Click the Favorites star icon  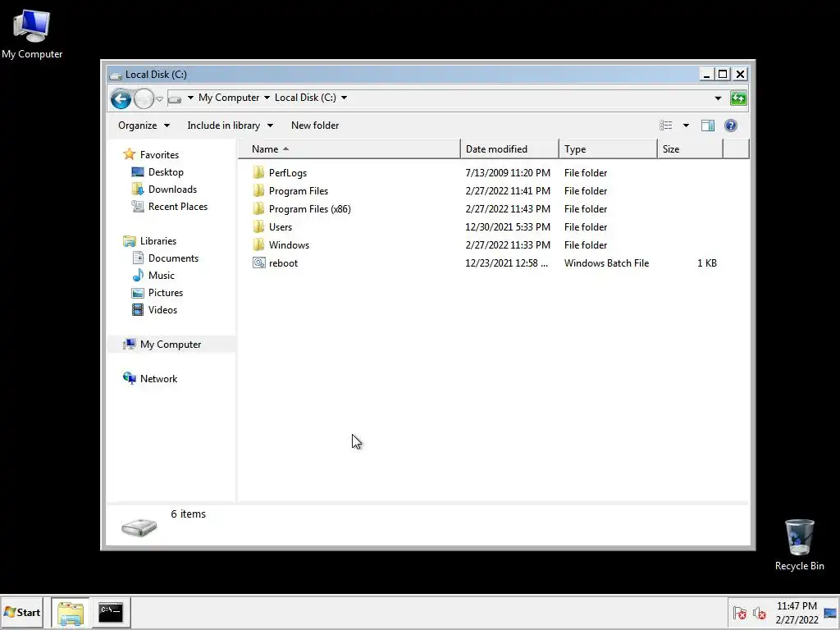click(129, 154)
